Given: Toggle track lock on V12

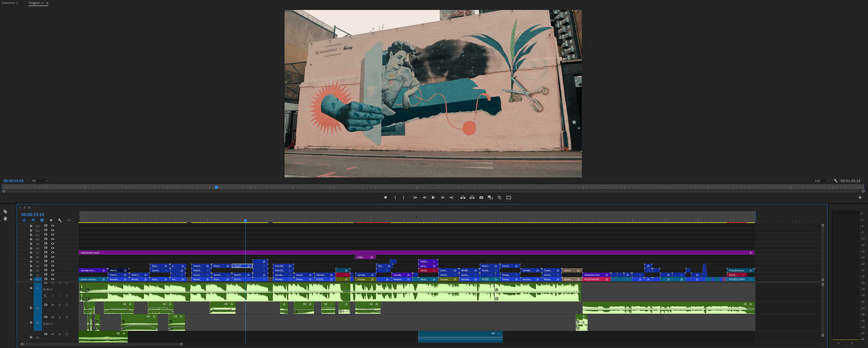Looking at the screenshot, I should [x=31, y=230].
